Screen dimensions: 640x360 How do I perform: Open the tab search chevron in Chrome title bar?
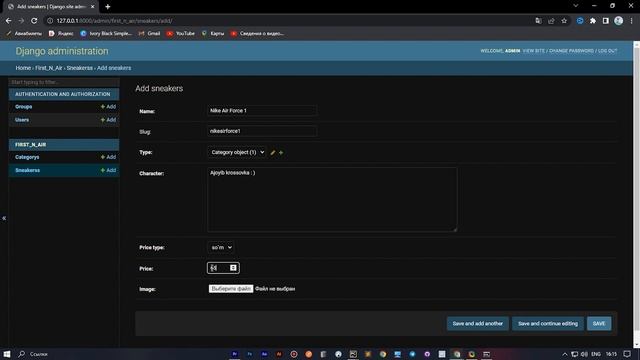576,6
